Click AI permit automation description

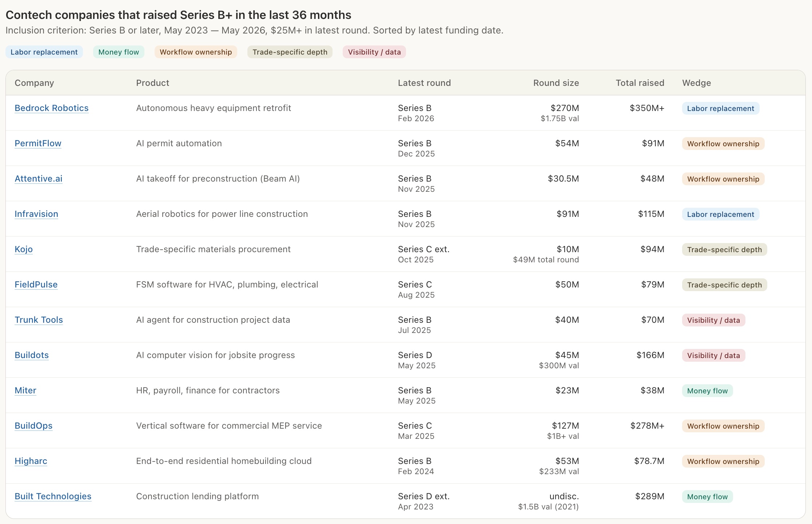click(179, 143)
